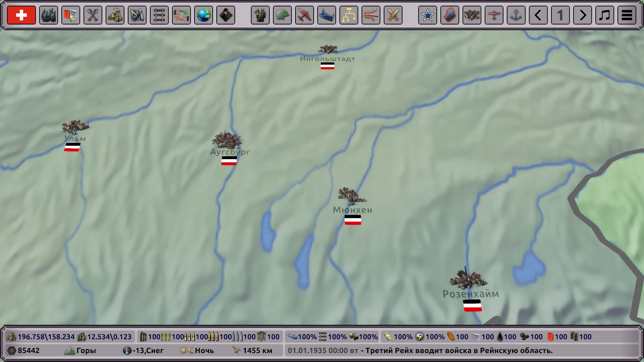
Task: Open the railway tracks panel
Action: click(159, 15)
